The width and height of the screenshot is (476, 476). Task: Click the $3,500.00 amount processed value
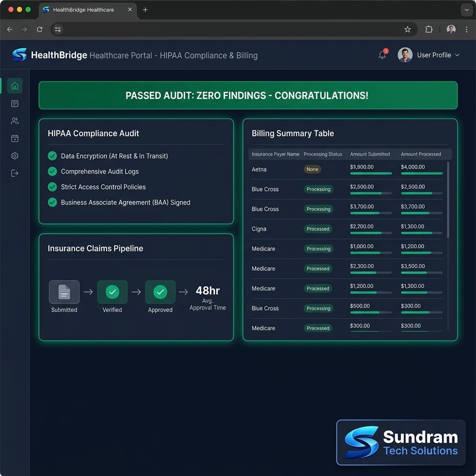[412, 266]
